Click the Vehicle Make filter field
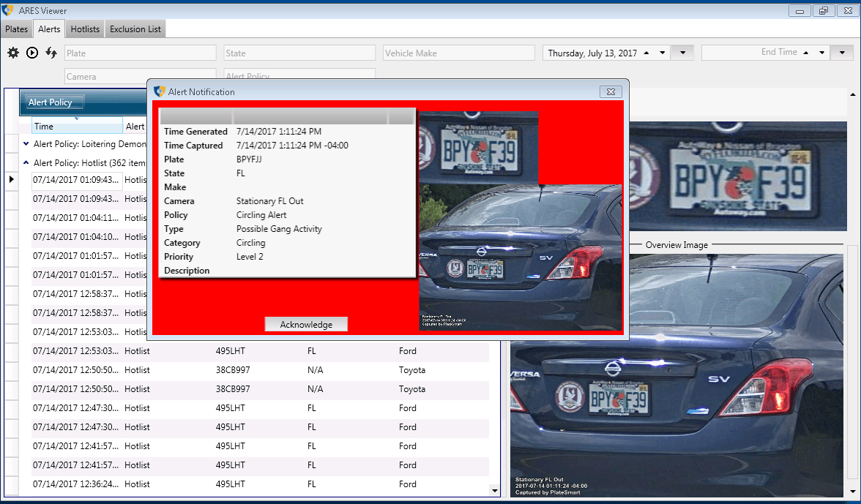The height and width of the screenshot is (504, 861). (458, 52)
